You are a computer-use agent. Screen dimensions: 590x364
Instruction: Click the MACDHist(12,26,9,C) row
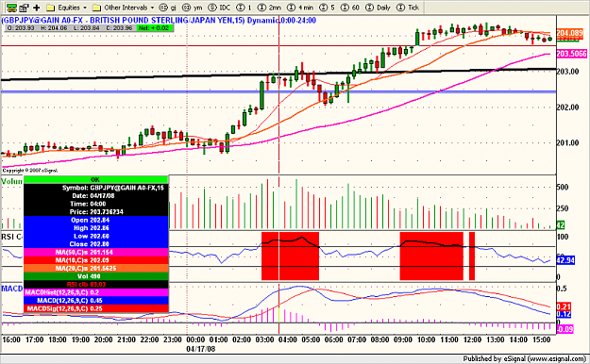tap(96, 292)
